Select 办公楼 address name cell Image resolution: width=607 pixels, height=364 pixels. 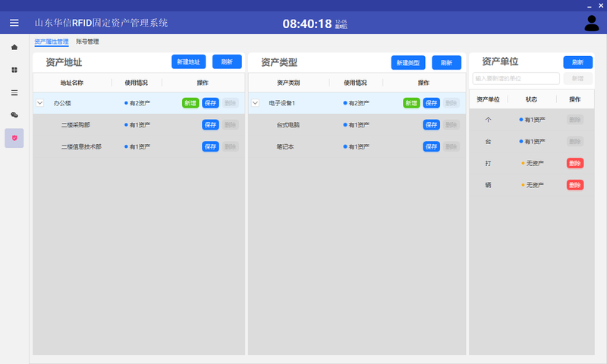click(x=62, y=103)
